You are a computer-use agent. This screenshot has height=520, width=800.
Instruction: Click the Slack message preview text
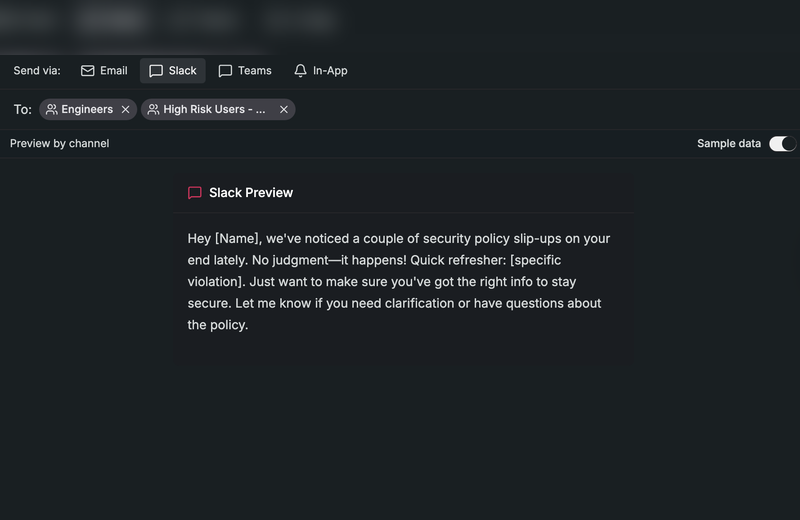click(x=400, y=282)
